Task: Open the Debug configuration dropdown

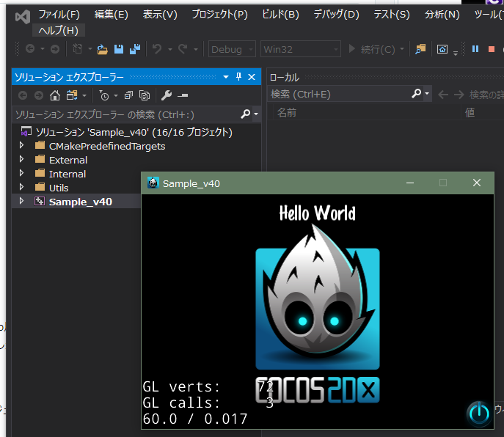Action: pos(232,49)
